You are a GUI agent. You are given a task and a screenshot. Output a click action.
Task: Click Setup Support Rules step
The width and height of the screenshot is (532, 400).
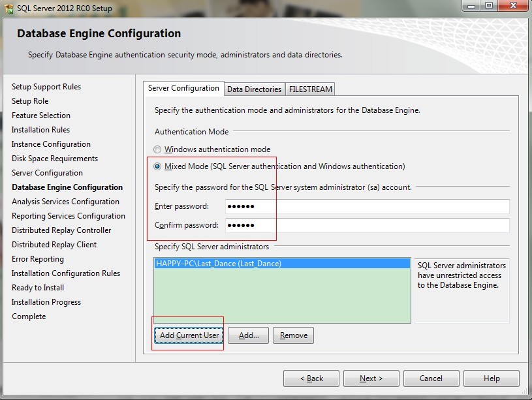coord(46,87)
